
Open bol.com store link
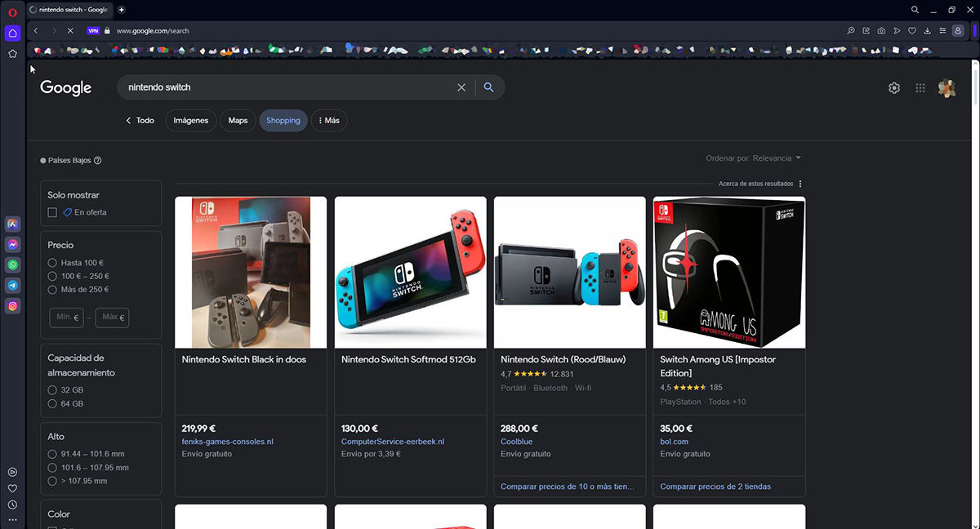point(675,442)
